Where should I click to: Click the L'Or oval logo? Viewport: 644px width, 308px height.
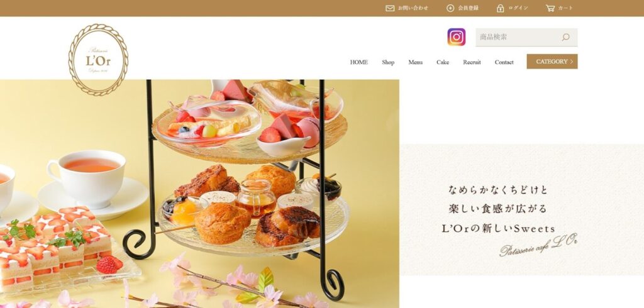(98, 60)
